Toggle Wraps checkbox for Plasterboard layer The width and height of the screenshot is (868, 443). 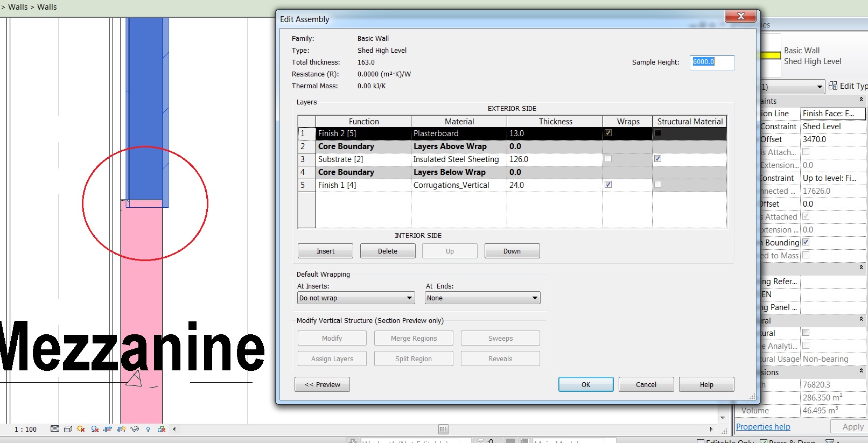coord(608,133)
